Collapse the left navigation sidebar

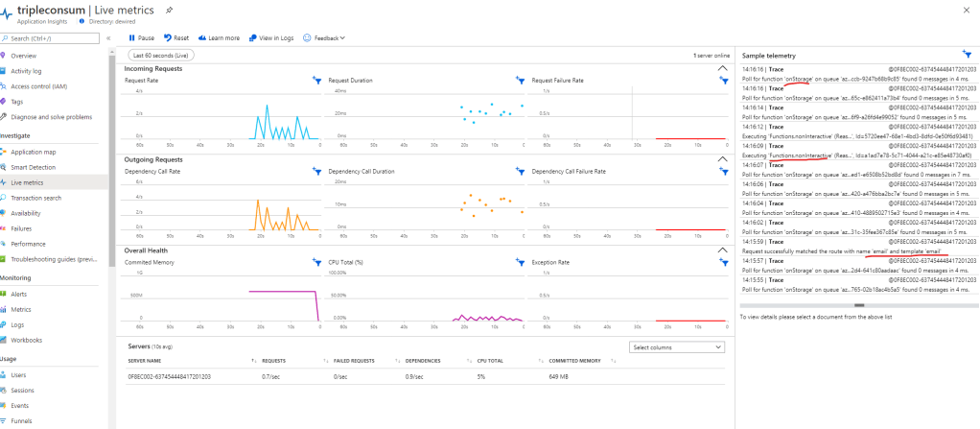(107, 38)
